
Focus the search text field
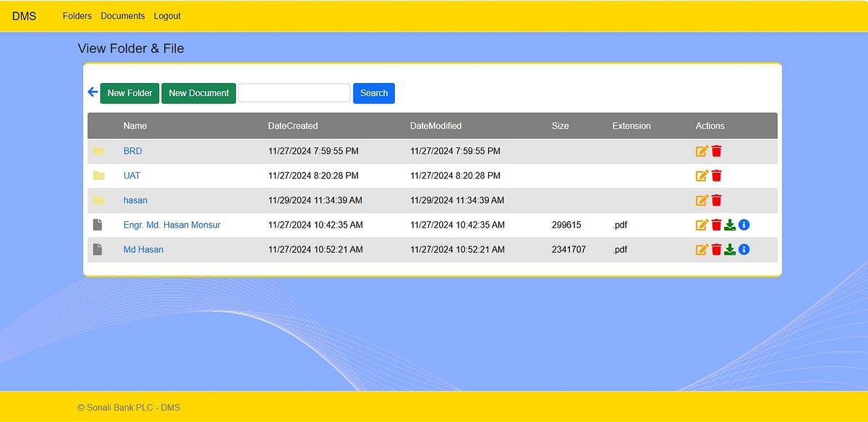(x=294, y=93)
